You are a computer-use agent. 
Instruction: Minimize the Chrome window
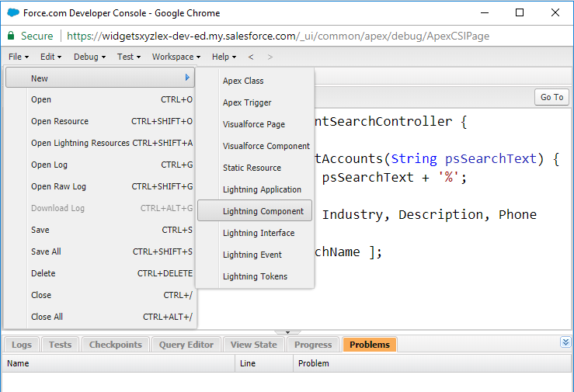pyautogui.click(x=485, y=12)
